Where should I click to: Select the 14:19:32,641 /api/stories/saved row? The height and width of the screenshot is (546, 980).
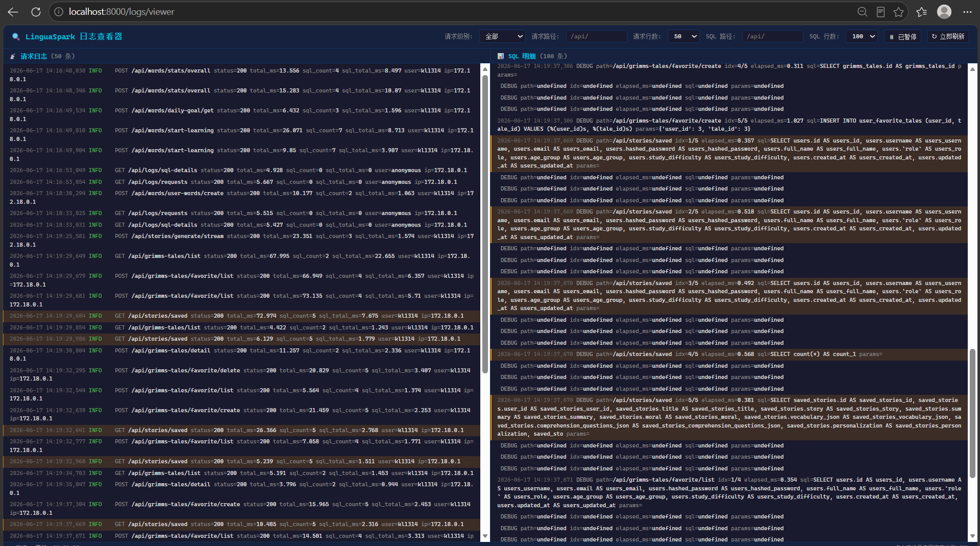pos(242,431)
